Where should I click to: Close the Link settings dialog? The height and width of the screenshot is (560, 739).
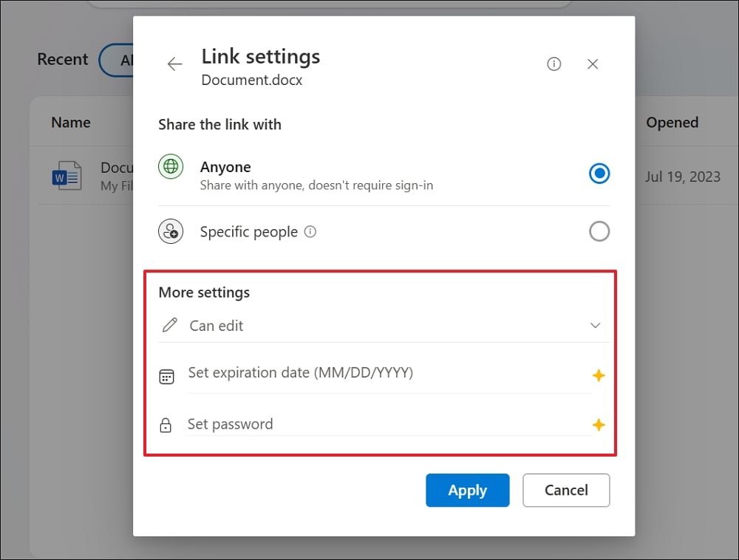[593, 64]
